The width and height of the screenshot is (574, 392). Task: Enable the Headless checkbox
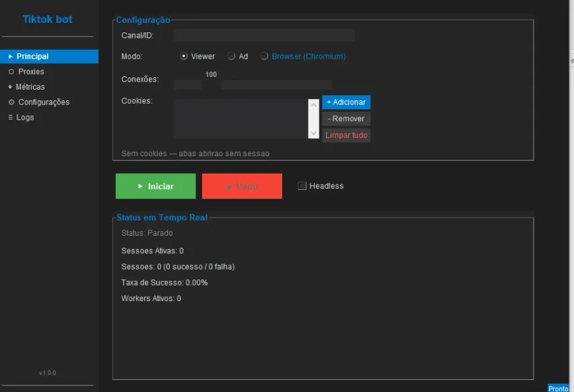point(302,186)
